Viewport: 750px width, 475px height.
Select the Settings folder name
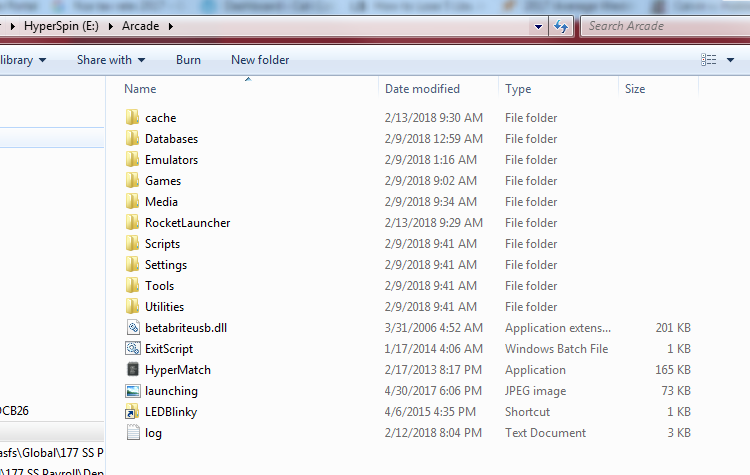[166, 265]
